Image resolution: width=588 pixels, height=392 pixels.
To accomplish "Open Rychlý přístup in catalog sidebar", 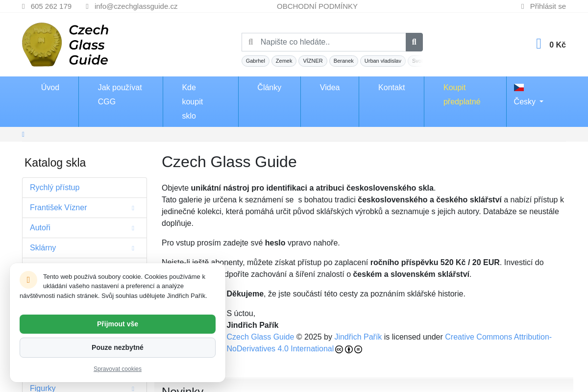I will click(x=84, y=188).
